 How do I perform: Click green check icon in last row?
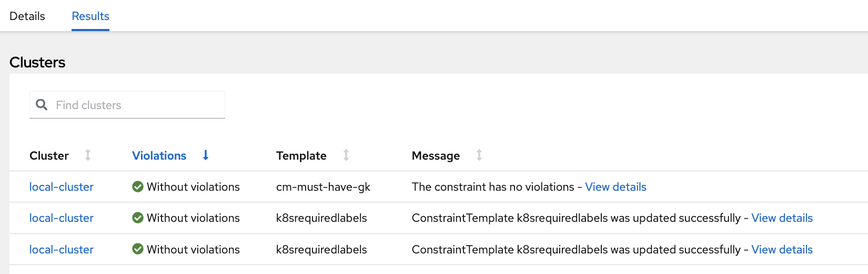coord(138,249)
